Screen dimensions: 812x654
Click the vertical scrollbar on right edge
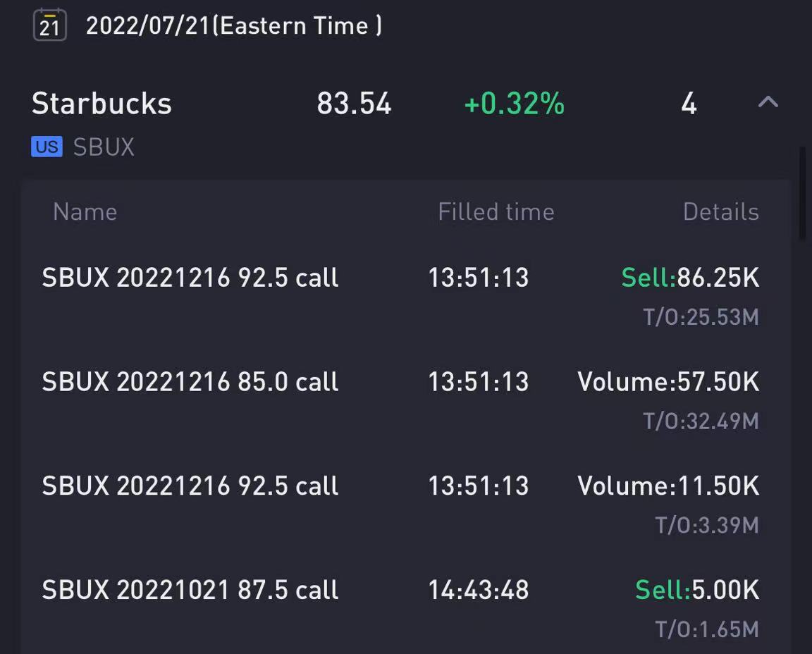tap(802, 192)
